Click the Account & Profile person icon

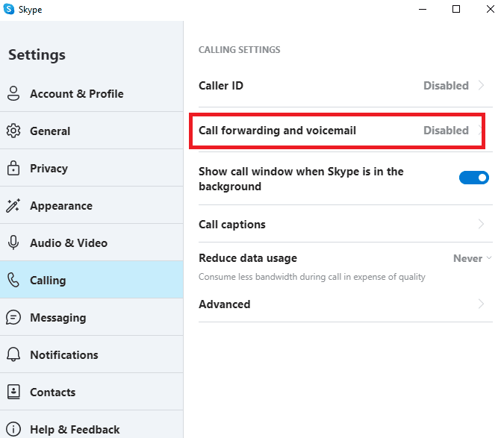click(x=13, y=93)
